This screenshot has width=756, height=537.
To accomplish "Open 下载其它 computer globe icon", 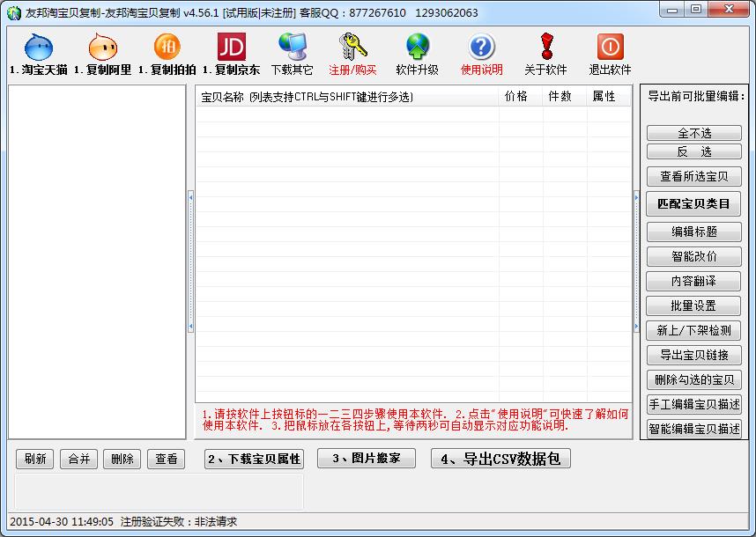I will pyautogui.click(x=292, y=48).
